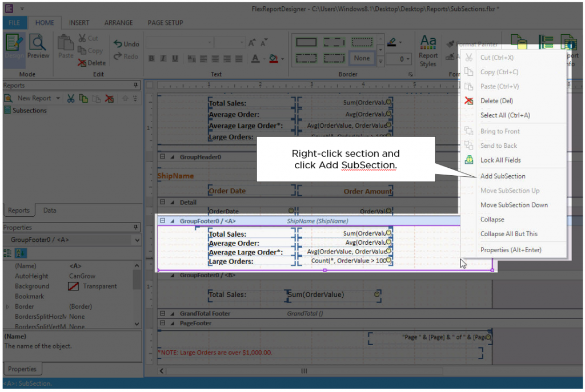Align text to center

(x=215, y=59)
